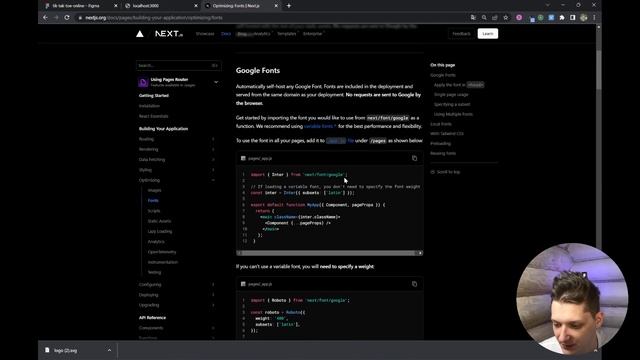The width and height of the screenshot is (640, 360).
Task: Open the Google Translate icon in address bar
Action: point(473,18)
